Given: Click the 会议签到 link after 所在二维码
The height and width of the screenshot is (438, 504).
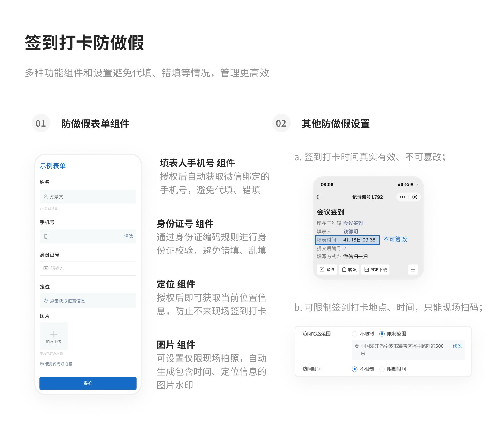Looking at the screenshot, I should pos(353,223).
